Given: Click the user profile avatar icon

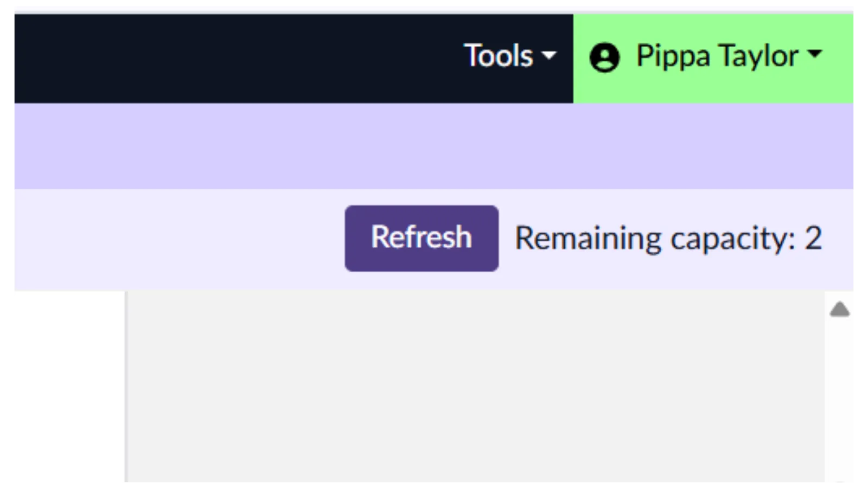Looking at the screenshot, I should tap(604, 57).
